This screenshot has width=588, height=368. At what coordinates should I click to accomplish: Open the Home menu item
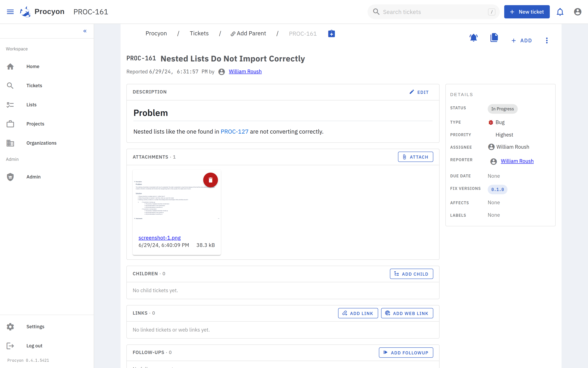47,66
